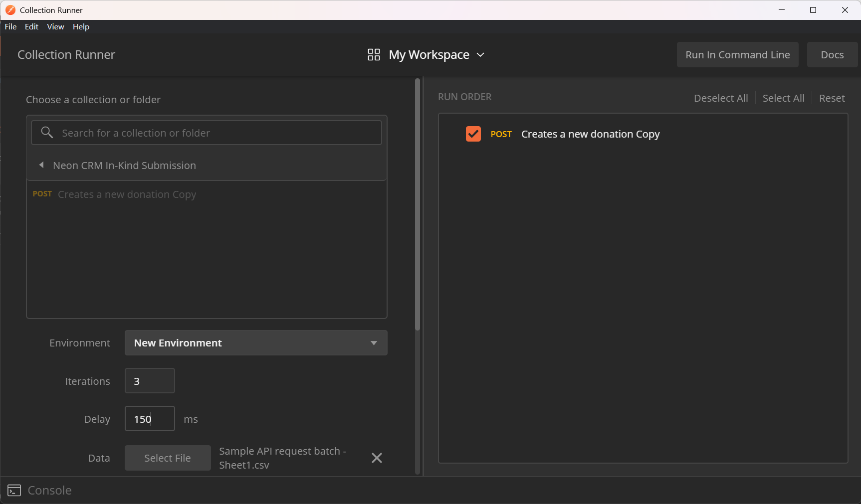Remove the selected CSV data file
This screenshot has width=861, height=504.
[377, 458]
